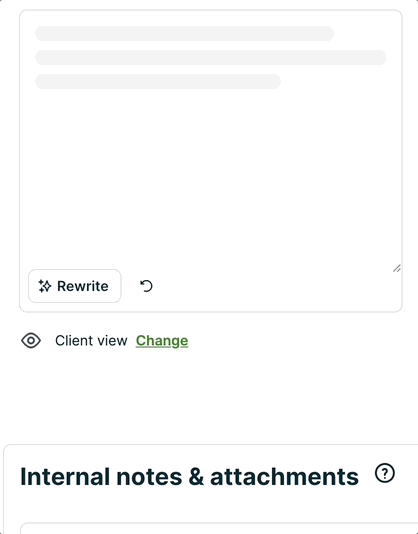Viewport: 418px width, 534px height.
Task: Click the Rewrite button
Action: [75, 286]
